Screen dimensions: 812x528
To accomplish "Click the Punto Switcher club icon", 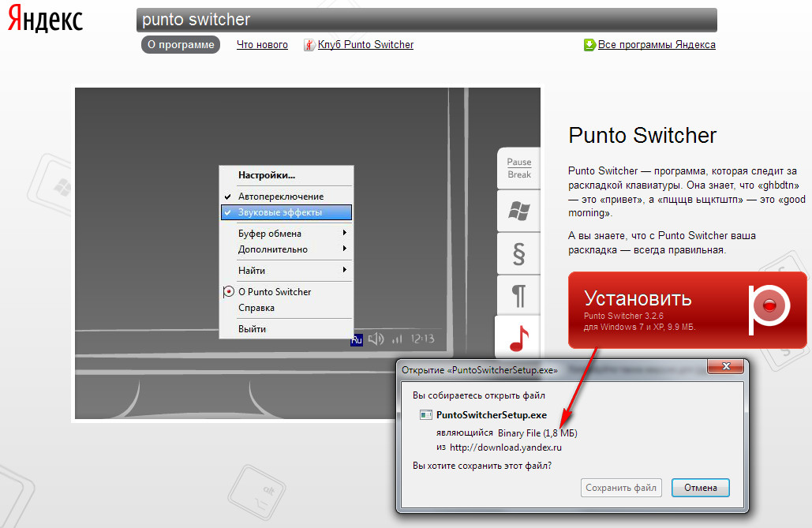I will coord(309,45).
